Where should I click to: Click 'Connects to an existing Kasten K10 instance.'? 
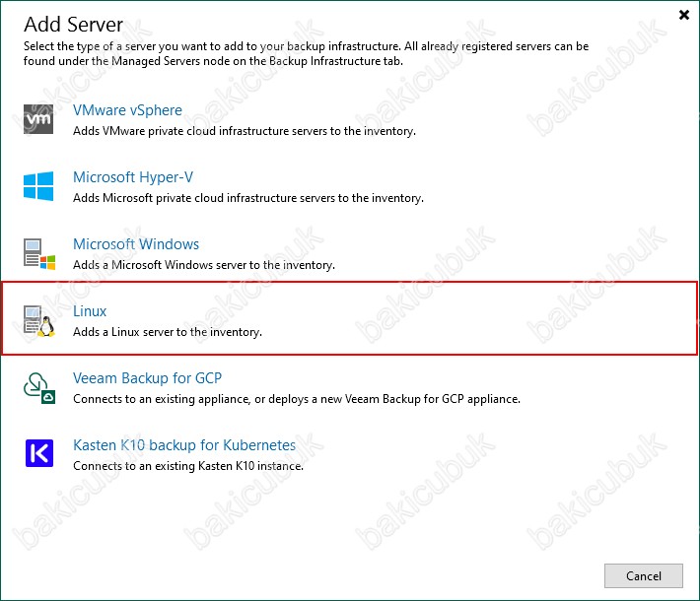pyautogui.click(x=188, y=466)
